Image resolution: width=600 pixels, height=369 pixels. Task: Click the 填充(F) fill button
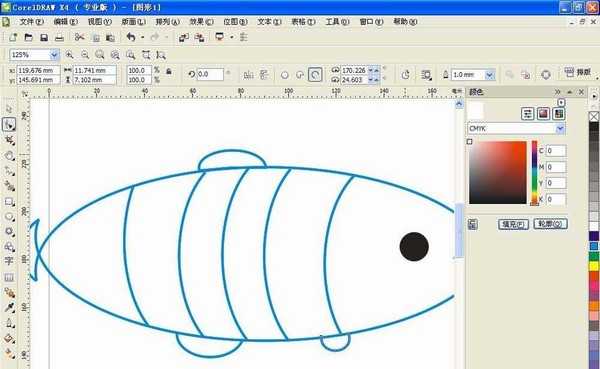click(x=513, y=224)
